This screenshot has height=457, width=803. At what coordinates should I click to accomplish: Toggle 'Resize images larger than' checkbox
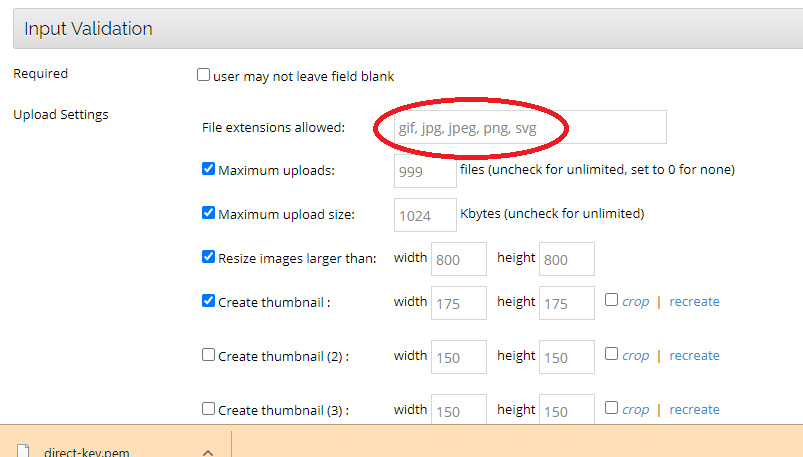209,257
